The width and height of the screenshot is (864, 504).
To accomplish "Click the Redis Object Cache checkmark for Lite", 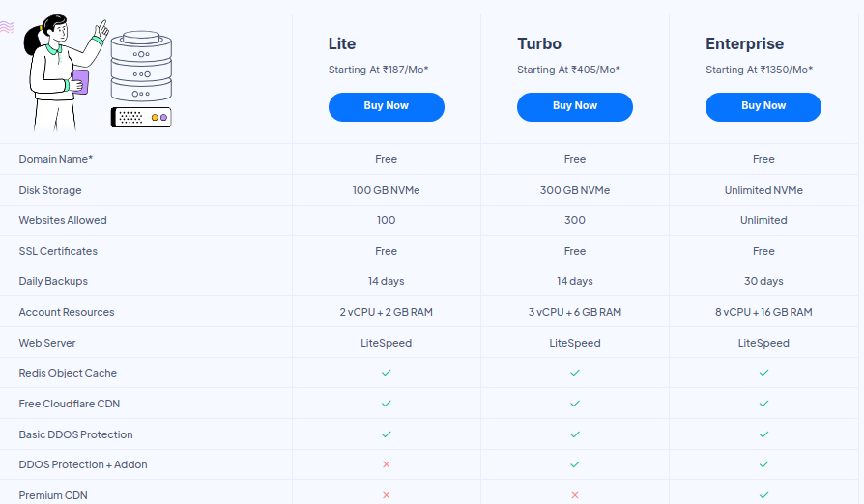I will coord(386,373).
